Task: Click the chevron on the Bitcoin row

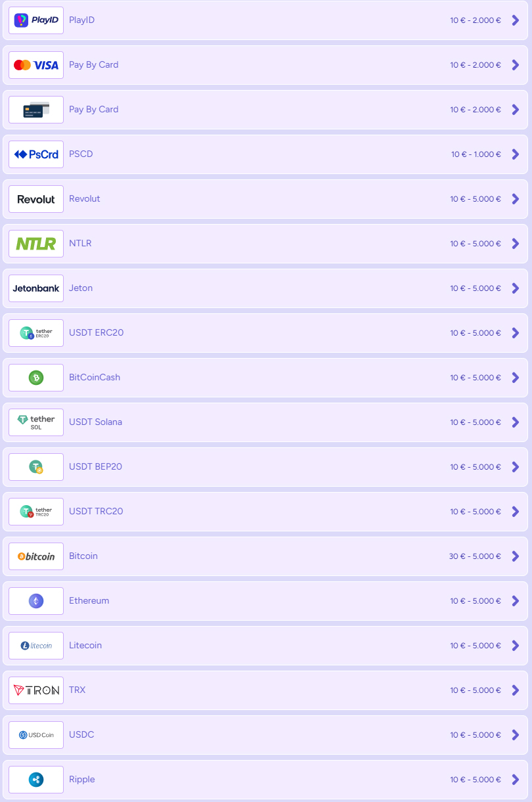Action: coord(516,556)
